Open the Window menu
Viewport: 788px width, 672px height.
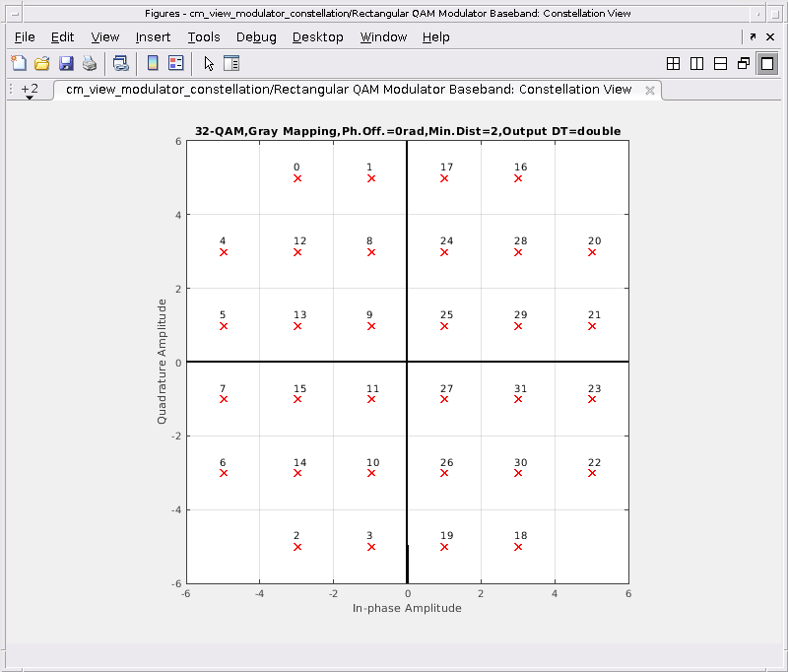click(x=383, y=37)
